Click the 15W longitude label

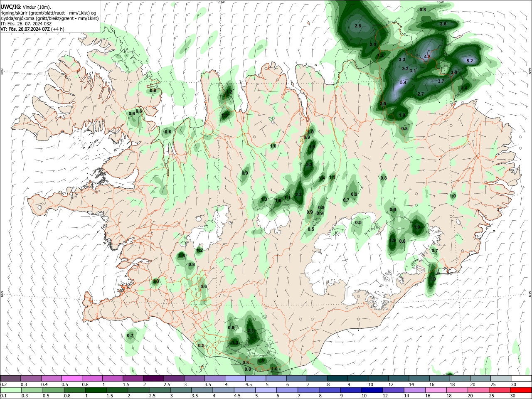tap(441, 2)
